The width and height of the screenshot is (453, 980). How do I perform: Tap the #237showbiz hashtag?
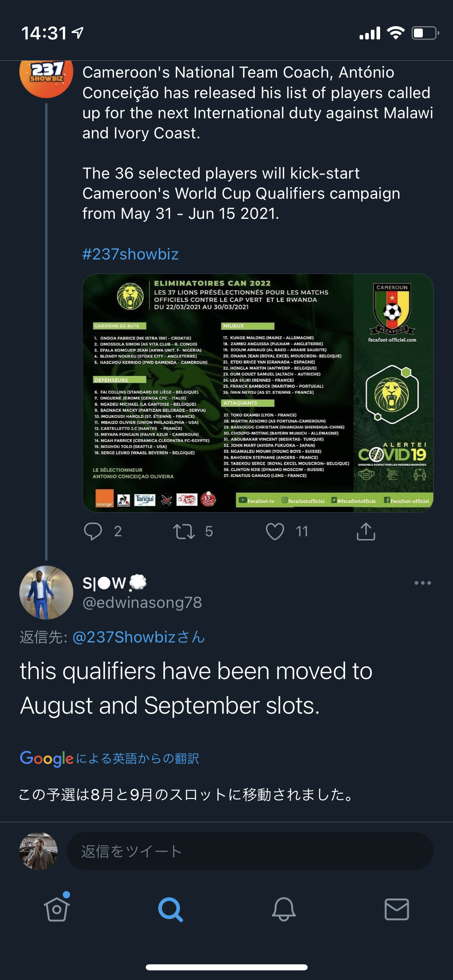pos(130,254)
